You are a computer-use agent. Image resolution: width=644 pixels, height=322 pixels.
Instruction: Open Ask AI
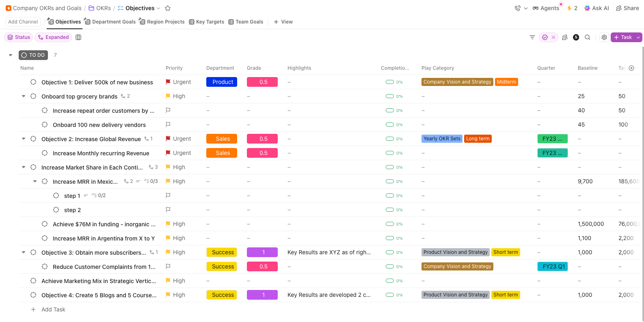coord(596,8)
